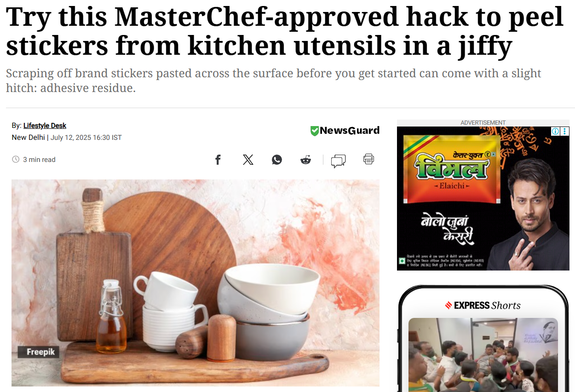Screen dimensions: 575x392
Task: Open the Express Shorts crowd video thumbnail
Action: tap(483, 355)
